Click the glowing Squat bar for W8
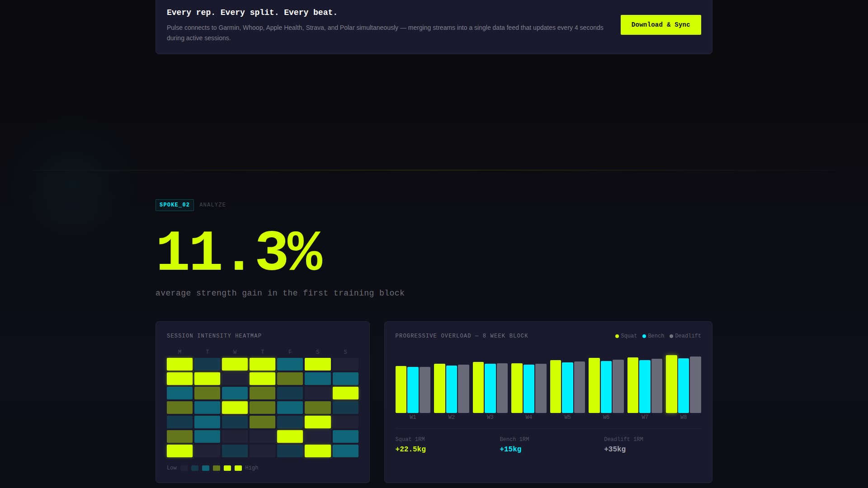868x488 pixels. (671, 384)
